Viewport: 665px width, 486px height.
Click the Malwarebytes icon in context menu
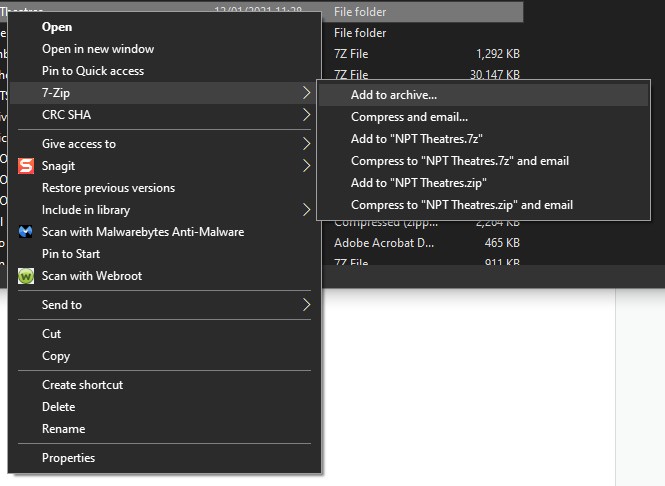26,232
